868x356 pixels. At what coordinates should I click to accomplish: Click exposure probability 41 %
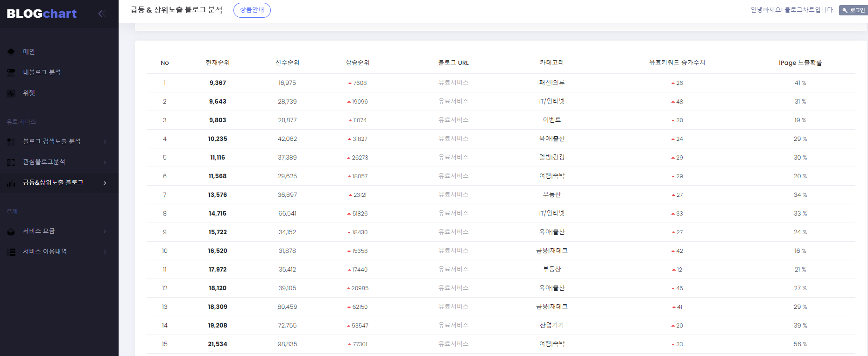pos(800,83)
